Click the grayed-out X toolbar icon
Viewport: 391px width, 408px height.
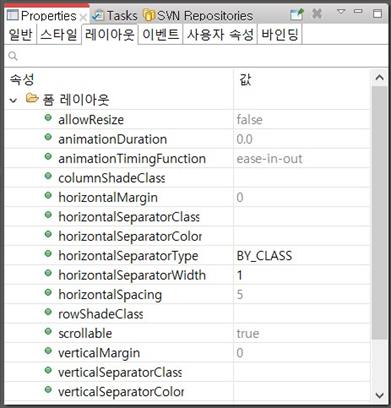point(317,14)
